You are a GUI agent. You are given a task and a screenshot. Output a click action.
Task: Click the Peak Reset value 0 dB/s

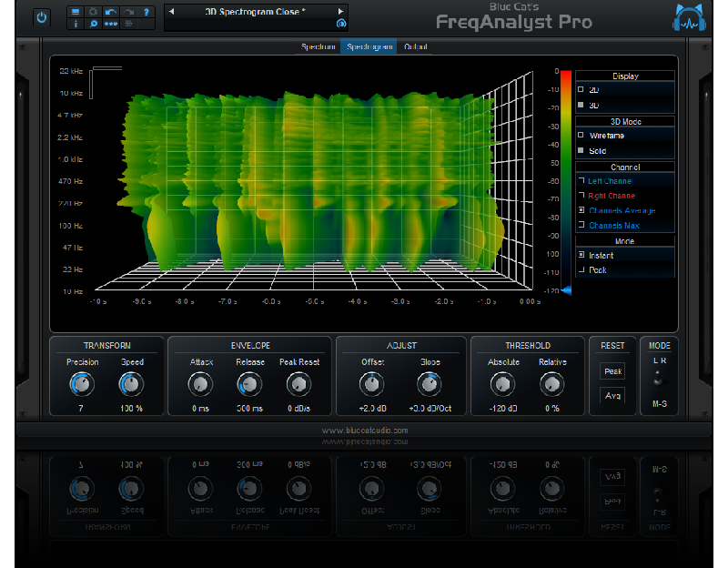(x=299, y=408)
